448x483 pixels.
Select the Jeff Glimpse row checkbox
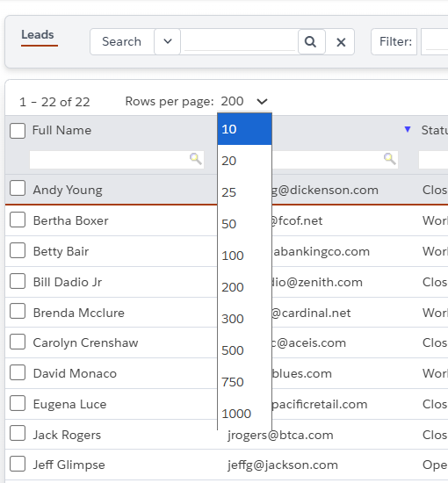(18, 464)
